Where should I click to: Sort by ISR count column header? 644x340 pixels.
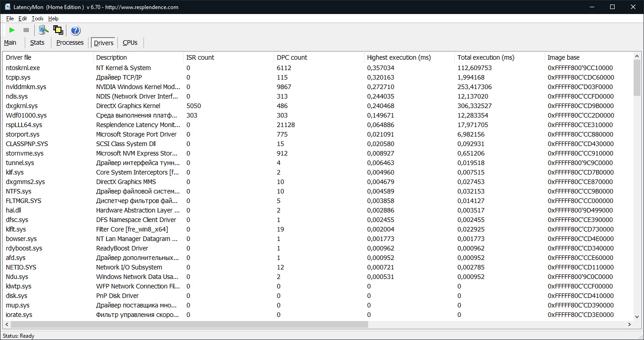[229, 57]
